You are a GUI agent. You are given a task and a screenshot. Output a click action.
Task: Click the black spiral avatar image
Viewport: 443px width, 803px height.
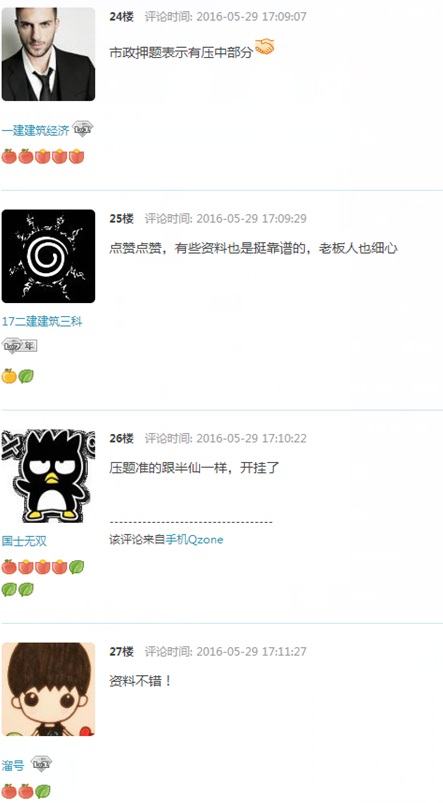click(x=48, y=256)
